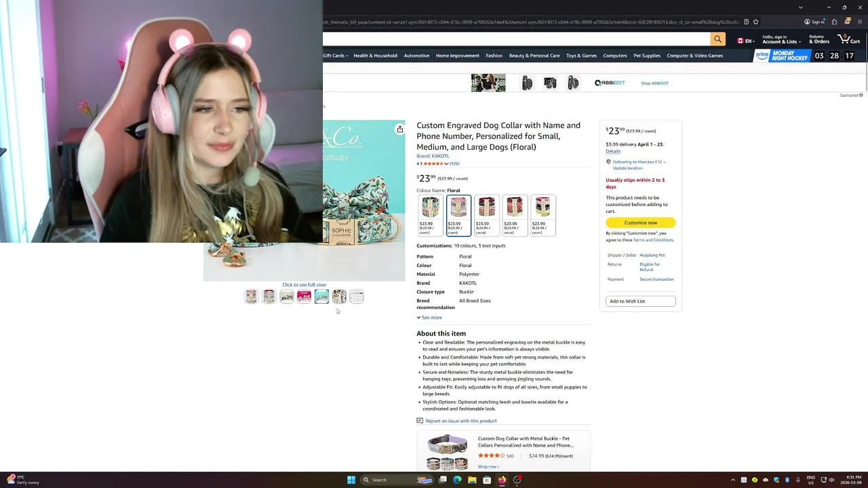Open the Amazon Cart icon
Viewport: 868px width, 488px height.
tap(848, 39)
